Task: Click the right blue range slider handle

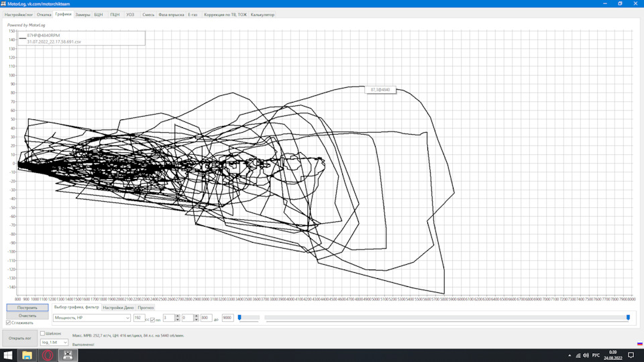Action: (628, 317)
